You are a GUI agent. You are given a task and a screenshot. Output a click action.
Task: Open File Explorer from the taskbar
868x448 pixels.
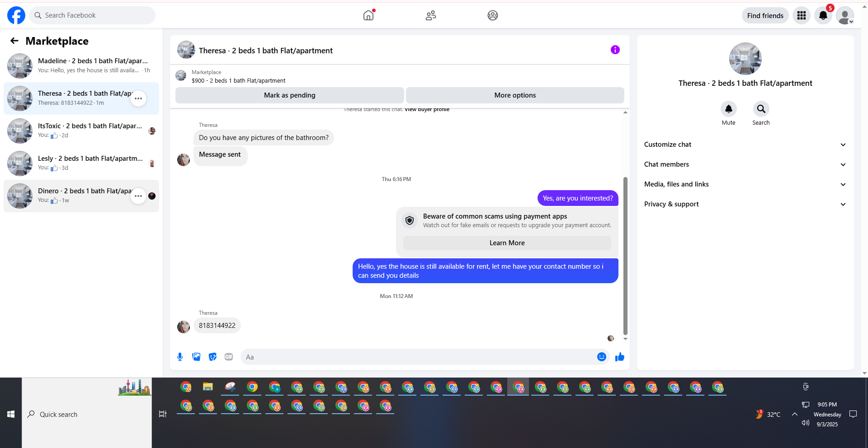pos(208,387)
